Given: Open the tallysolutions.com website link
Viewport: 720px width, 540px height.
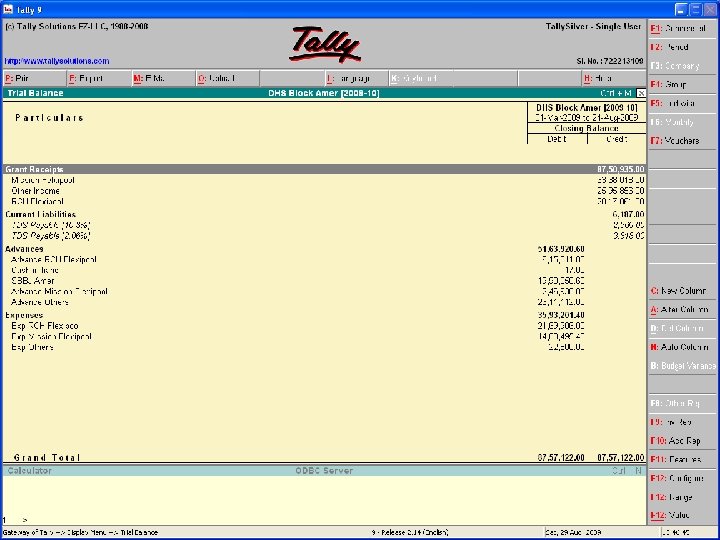Looking at the screenshot, I should pyautogui.click(x=57, y=61).
